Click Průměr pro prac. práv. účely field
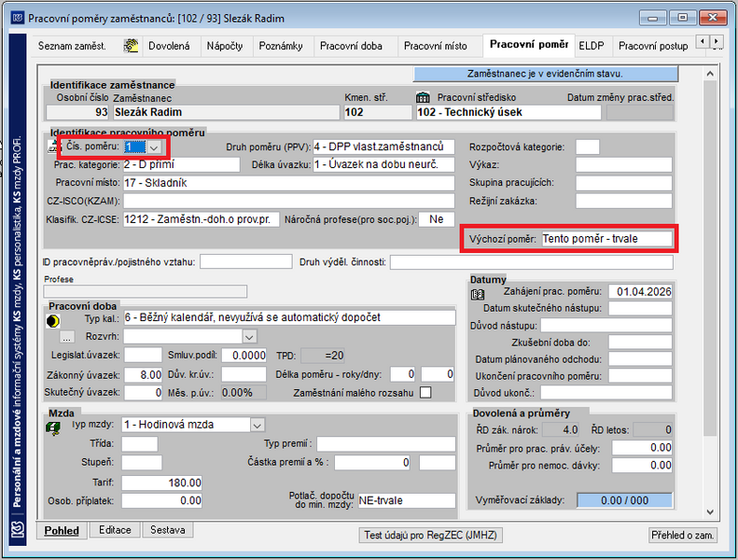This screenshot has height=560, width=738. pyautogui.click(x=642, y=447)
